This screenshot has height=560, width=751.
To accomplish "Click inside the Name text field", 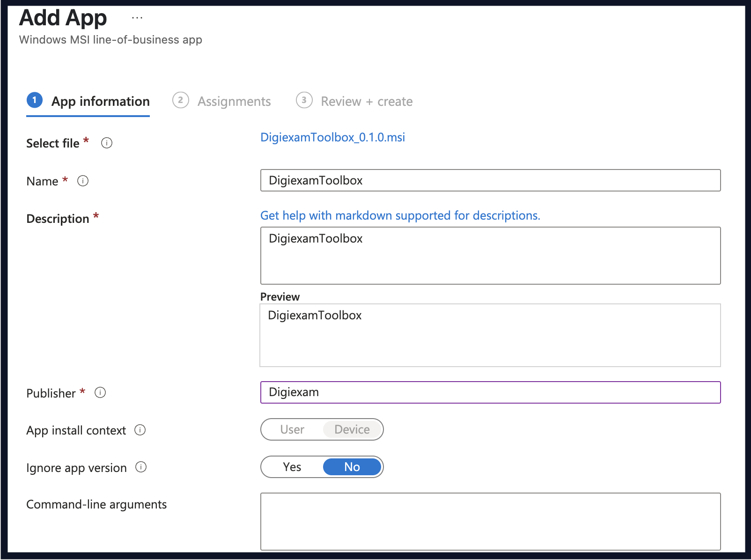I will (490, 181).
